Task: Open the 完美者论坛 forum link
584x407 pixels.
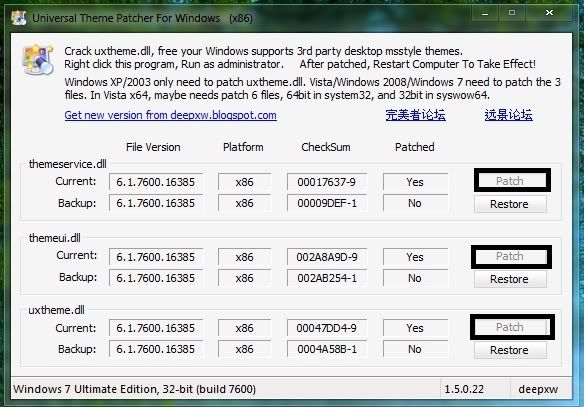Action: click(x=415, y=115)
